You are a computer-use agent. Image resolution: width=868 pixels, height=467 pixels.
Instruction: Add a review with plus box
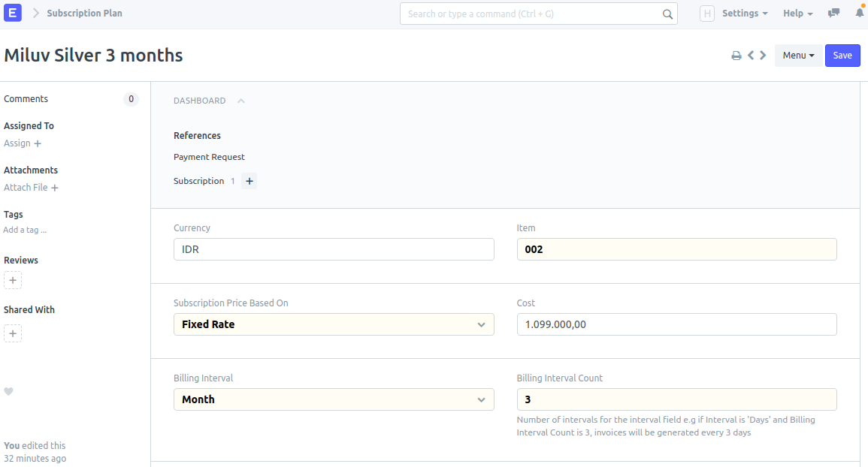coord(13,281)
